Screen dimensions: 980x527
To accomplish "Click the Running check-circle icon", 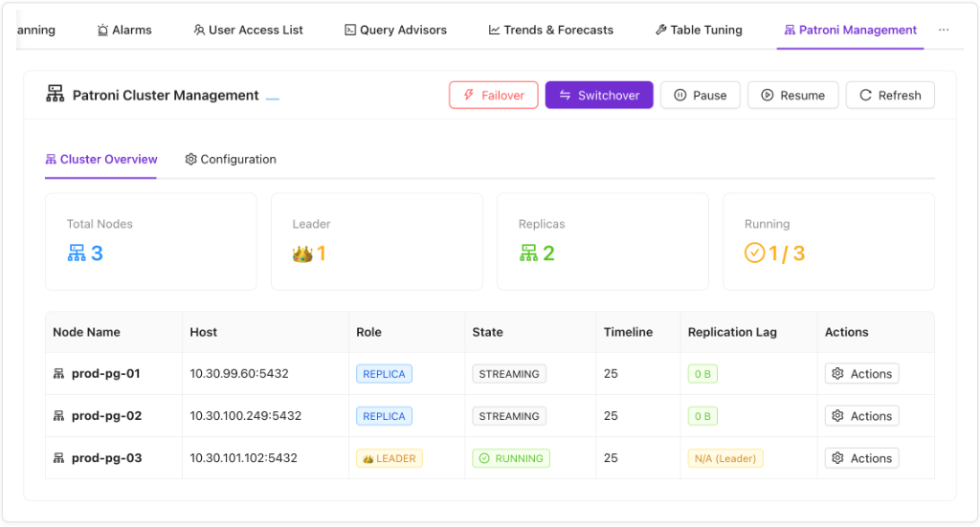I will tap(754, 253).
